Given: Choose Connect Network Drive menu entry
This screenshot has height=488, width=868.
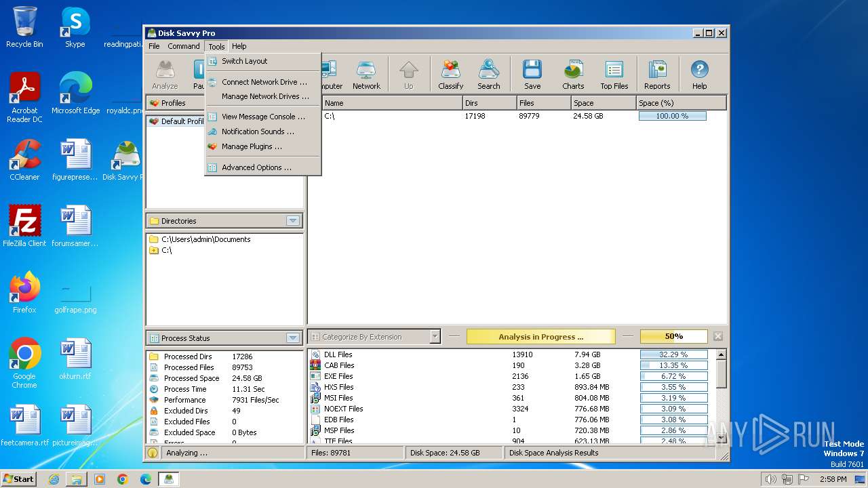Looking at the screenshot, I should tap(263, 82).
